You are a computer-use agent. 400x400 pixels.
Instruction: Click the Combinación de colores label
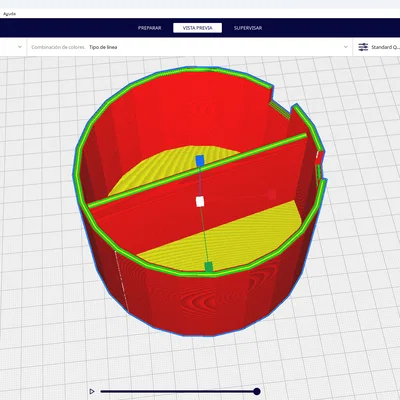pos(58,47)
